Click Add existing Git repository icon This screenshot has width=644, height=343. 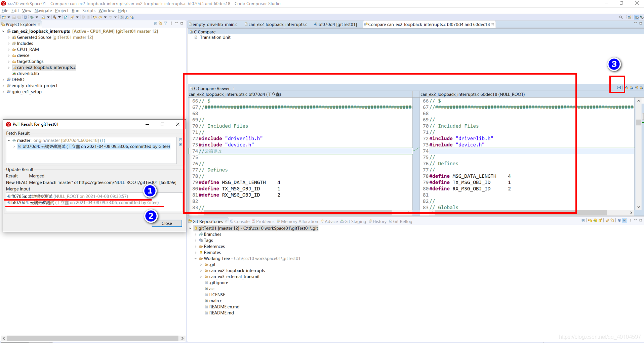(590, 220)
